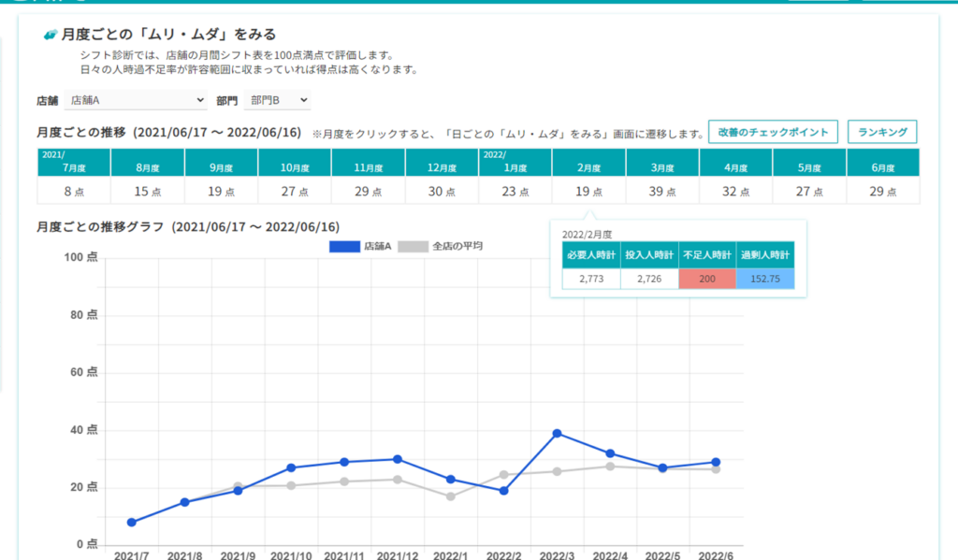The image size is (958, 560).
Task: Click the 39点 score cell under 3月度
Action: 662,191
